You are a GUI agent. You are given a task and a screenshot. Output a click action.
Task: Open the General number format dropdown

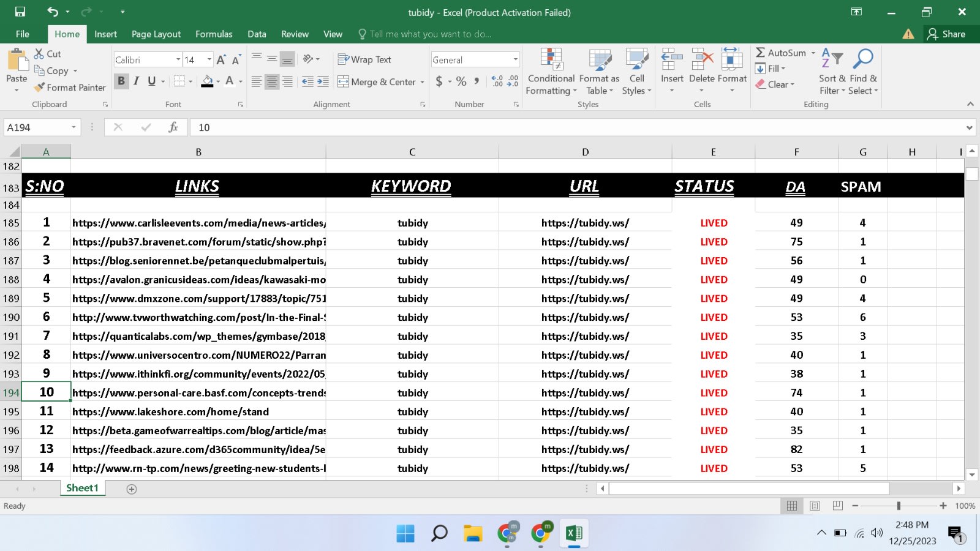click(516, 59)
